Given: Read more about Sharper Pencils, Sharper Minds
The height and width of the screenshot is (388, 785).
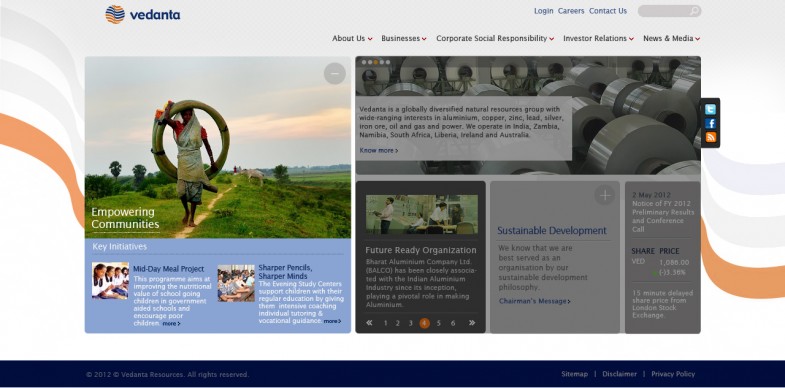Looking at the screenshot, I should (332, 321).
